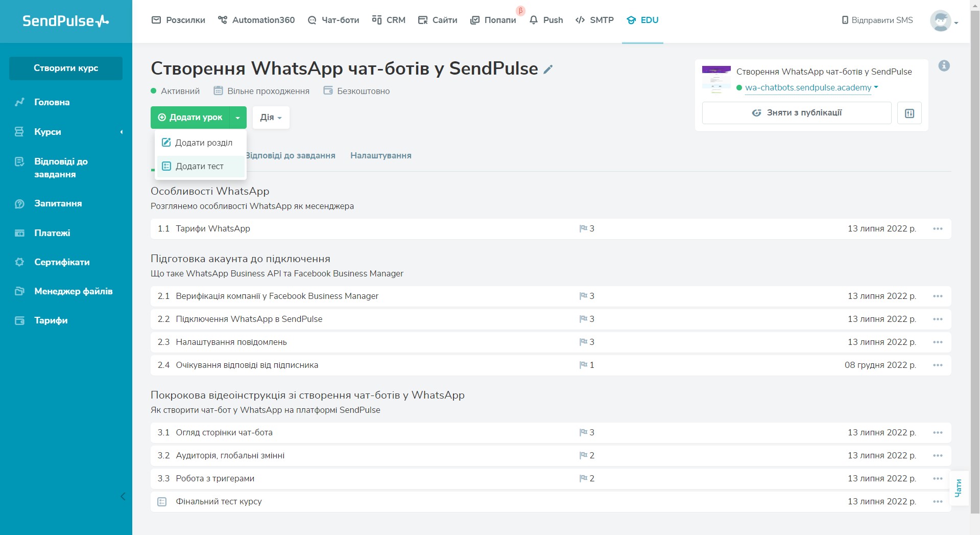Open the info icon at top right
Image resolution: width=980 pixels, height=535 pixels.
pyautogui.click(x=944, y=65)
